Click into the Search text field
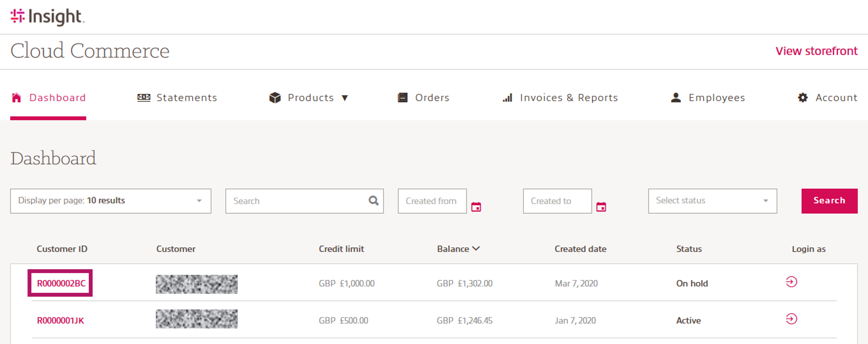This screenshot has height=344, width=868. coord(297,201)
